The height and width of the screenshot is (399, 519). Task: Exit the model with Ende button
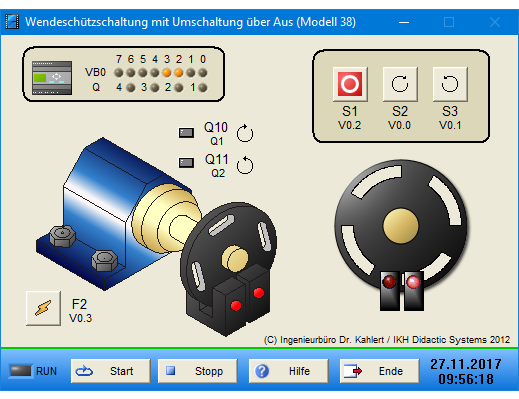pyautogui.click(x=379, y=371)
